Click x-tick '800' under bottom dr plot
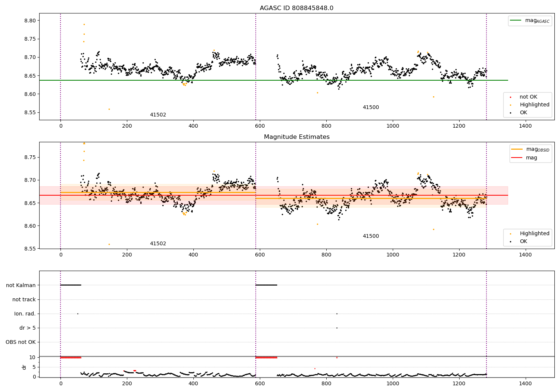 326,383
